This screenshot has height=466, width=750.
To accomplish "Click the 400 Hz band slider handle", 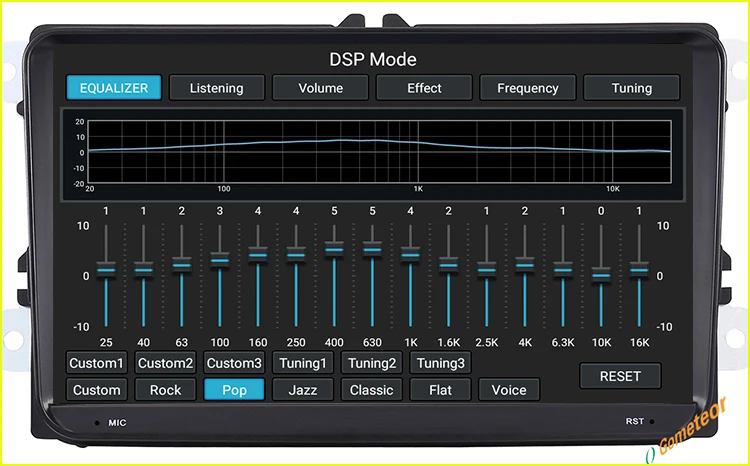I will (x=334, y=250).
